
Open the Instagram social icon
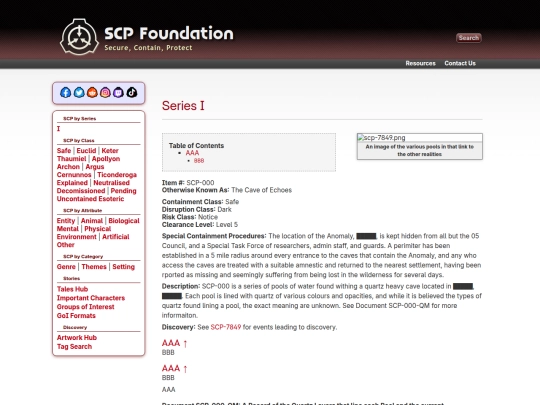(x=105, y=92)
